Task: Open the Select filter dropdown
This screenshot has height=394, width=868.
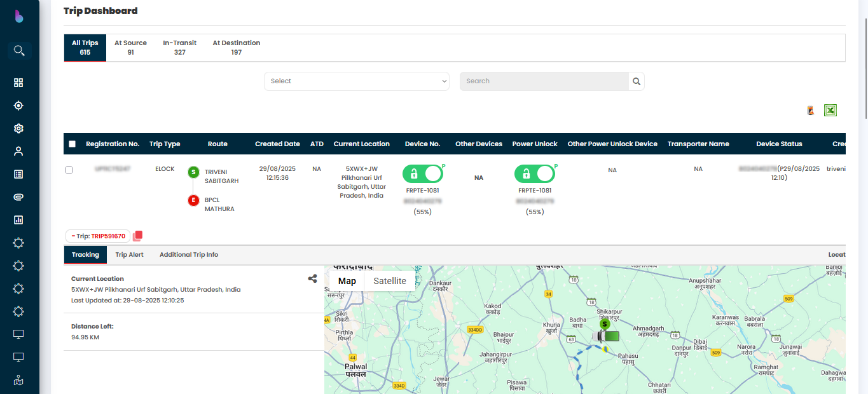Action: 356,81
